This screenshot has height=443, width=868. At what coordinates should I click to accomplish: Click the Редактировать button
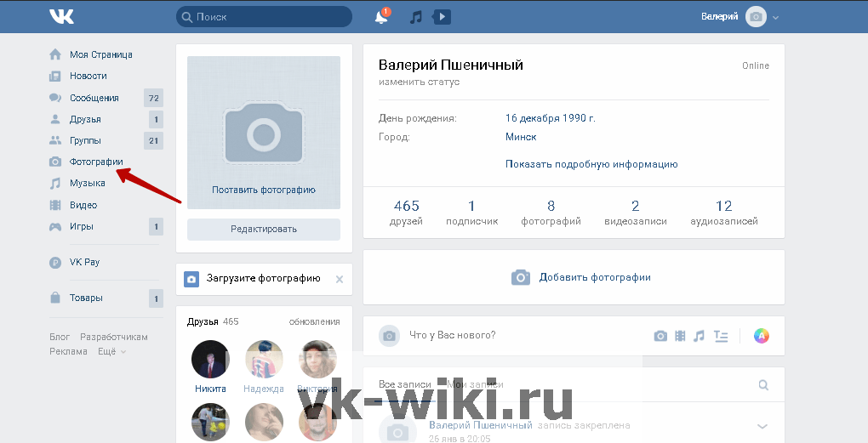(x=264, y=229)
